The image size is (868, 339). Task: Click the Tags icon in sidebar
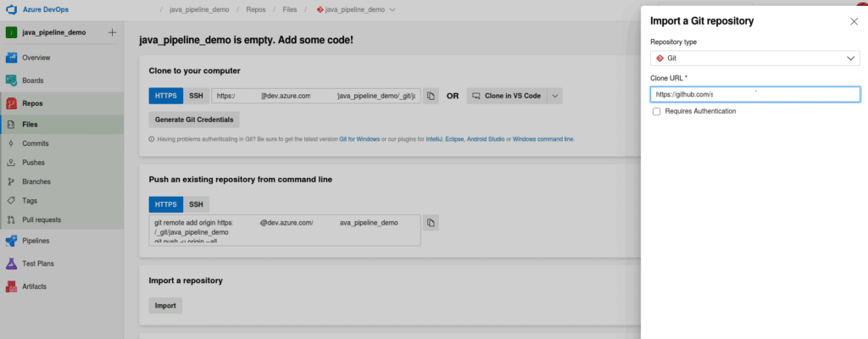coord(11,201)
